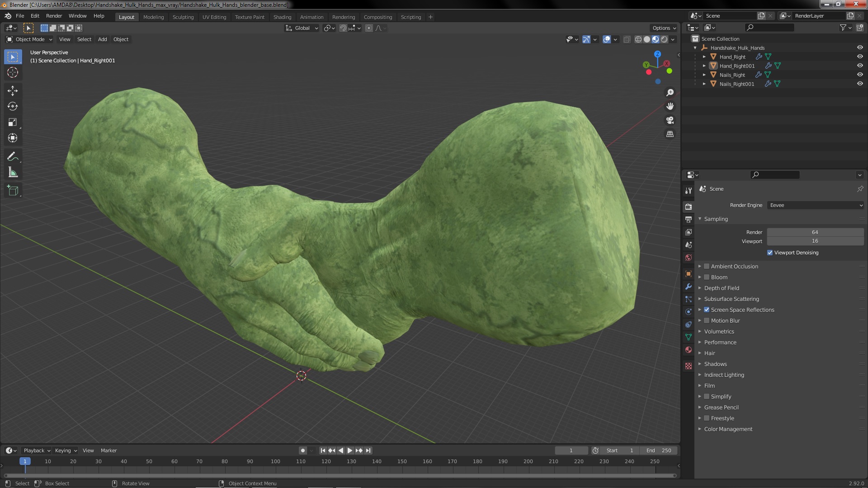
Task: Open Object Data properties tab
Action: 689,337
